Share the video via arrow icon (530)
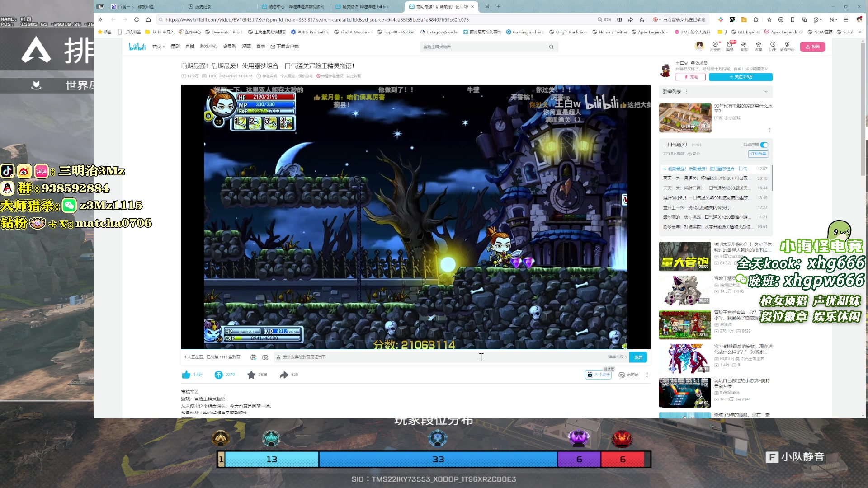Image resolution: width=868 pixels, height=488 pixels. coord(284,375)
